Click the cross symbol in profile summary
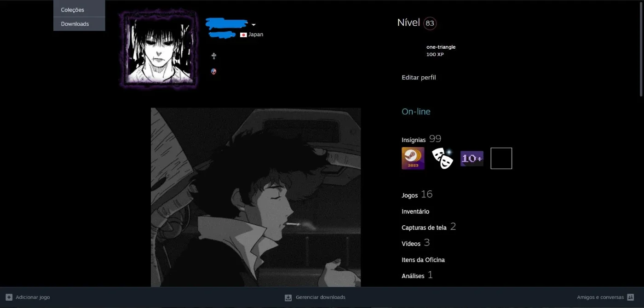This screenshot has height=308, width=644. point(213,56)
